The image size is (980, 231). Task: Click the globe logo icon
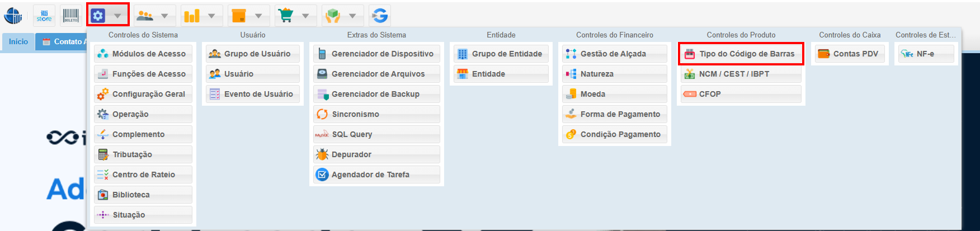click(13, 16)
